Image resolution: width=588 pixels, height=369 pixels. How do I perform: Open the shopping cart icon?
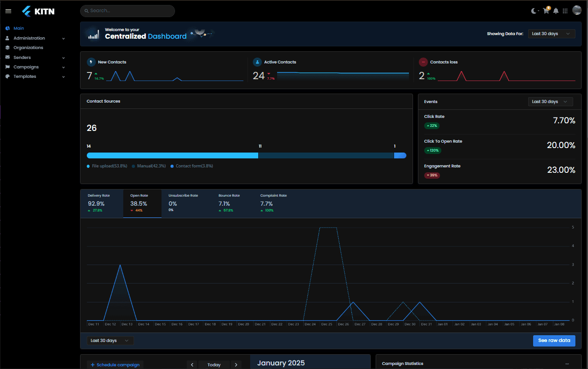pyautogui.click(x=546, y=11)
